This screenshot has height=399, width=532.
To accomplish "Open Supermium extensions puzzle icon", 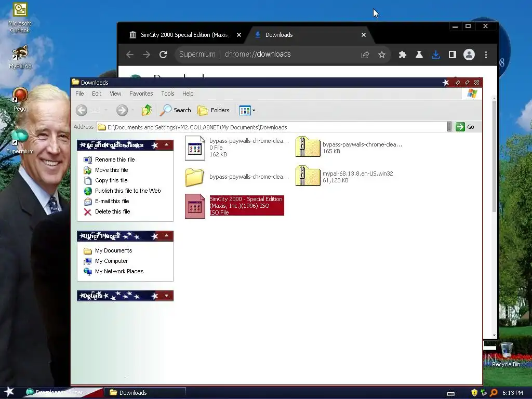I will [403, 55].
